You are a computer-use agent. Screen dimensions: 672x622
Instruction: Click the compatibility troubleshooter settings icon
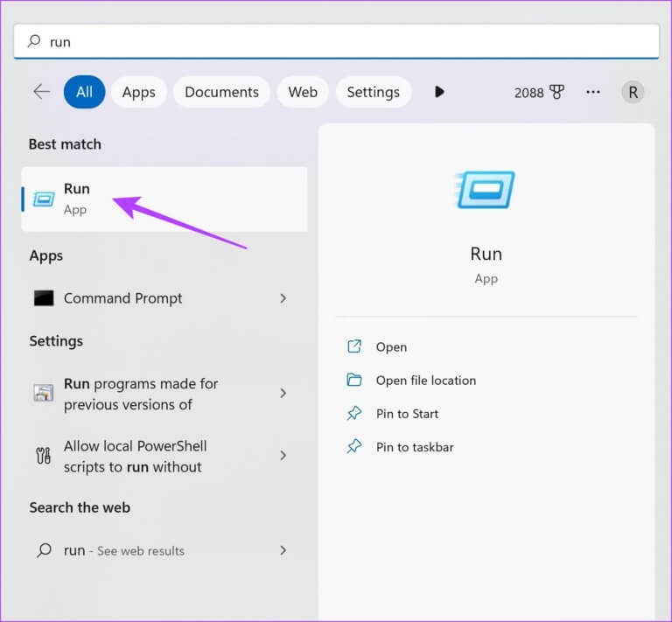tap(44, 394)
